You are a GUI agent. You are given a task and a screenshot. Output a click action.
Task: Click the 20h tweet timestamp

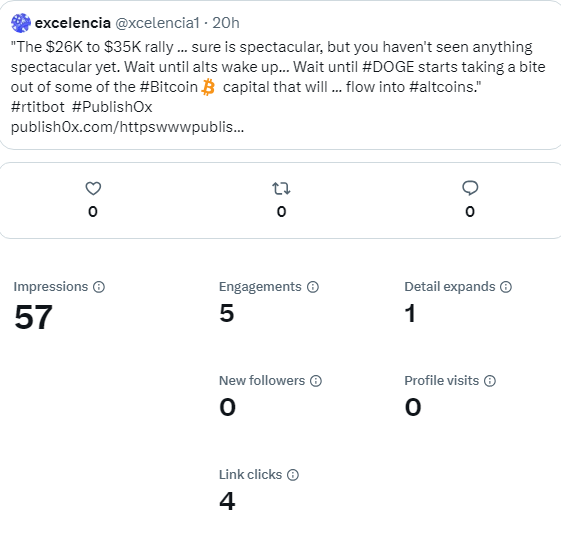point(226,23)
